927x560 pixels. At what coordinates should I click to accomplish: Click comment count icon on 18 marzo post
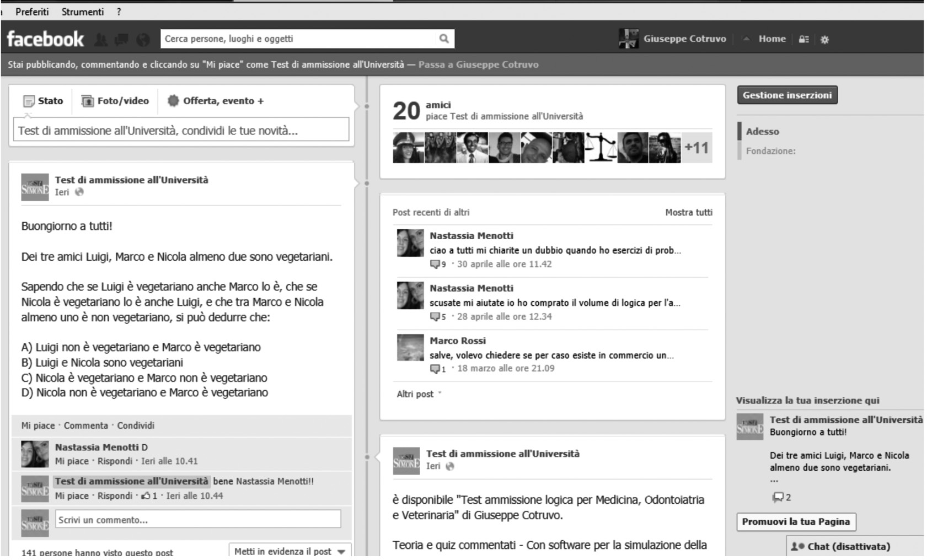coord(435,369)
